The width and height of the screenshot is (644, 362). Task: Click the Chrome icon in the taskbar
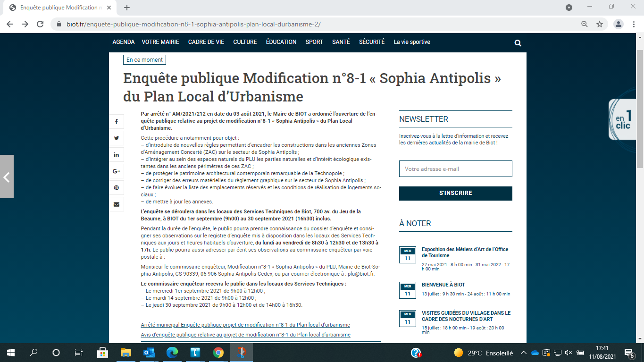tap(218, 353)
